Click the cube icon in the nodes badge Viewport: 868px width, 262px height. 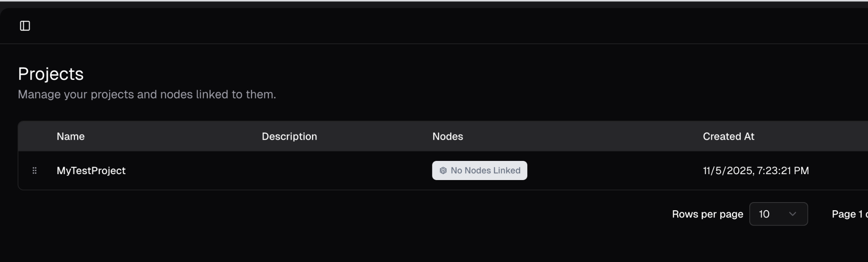[443, 170]
